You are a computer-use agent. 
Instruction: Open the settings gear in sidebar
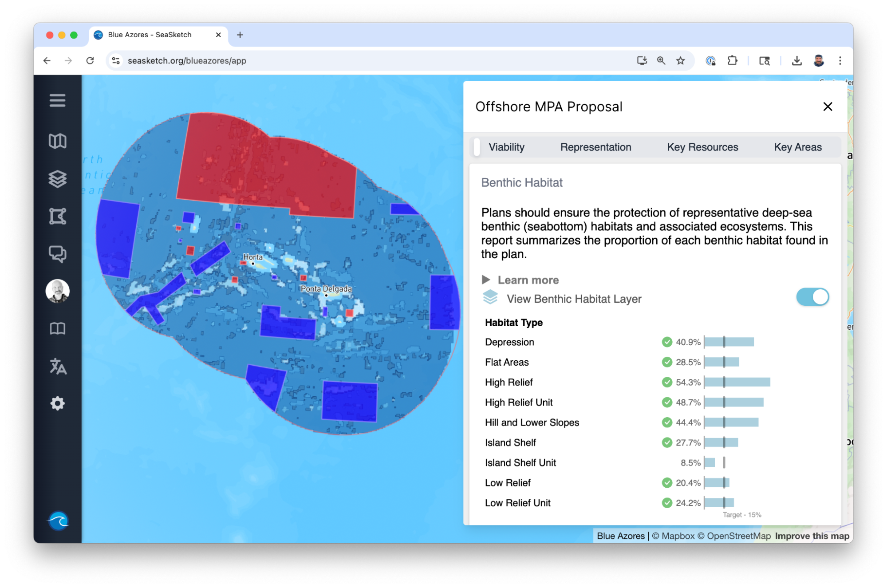(57, 403)
